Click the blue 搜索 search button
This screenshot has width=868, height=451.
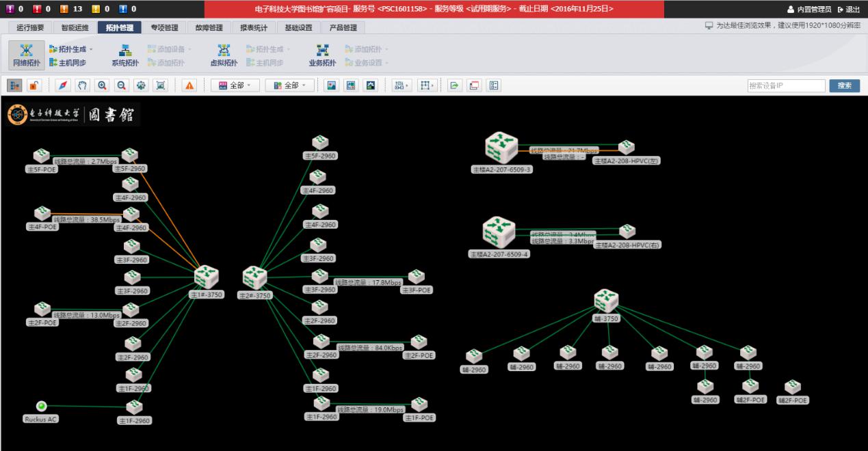tap(844, 85)
